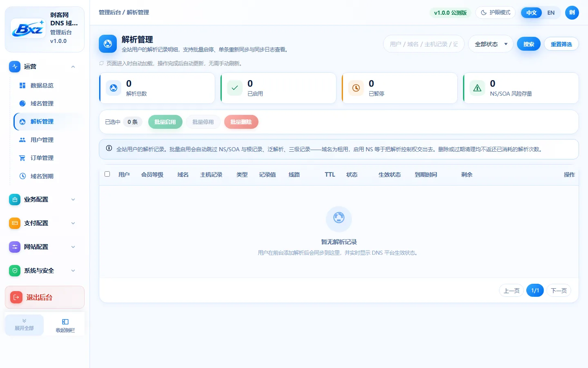Open the 全部状态 status dropdown
Viewport: 588px width, 368px height.
(x=491, y=44)
